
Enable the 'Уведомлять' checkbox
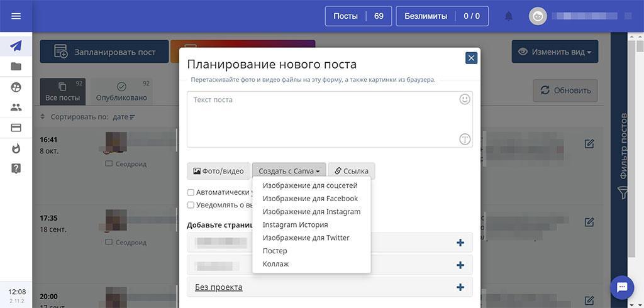pos(191,205)
